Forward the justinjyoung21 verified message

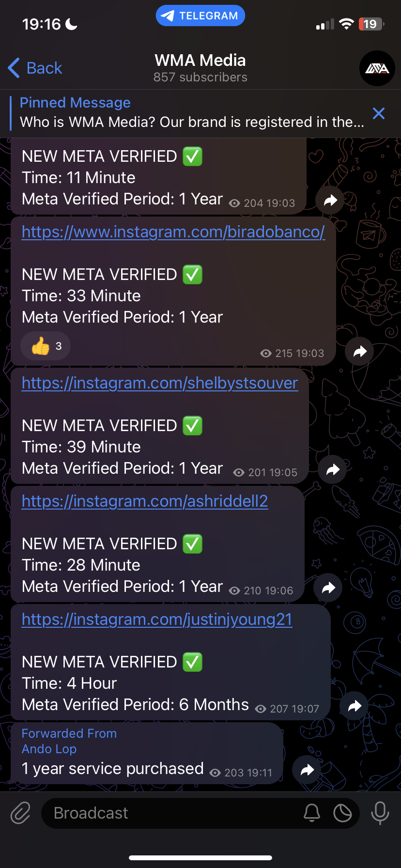pos(355,706)
